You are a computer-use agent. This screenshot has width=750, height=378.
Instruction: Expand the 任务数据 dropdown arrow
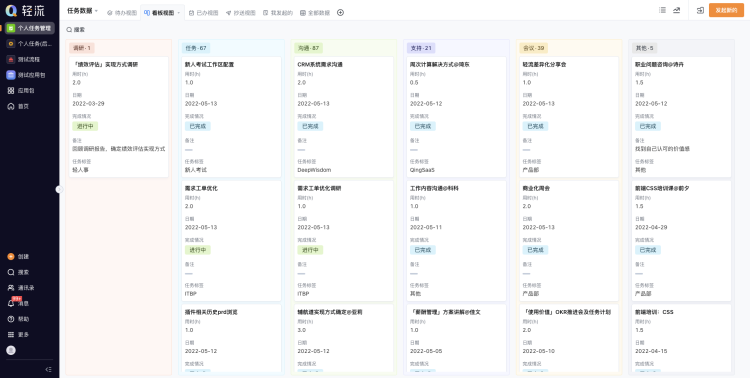point(96,11)
